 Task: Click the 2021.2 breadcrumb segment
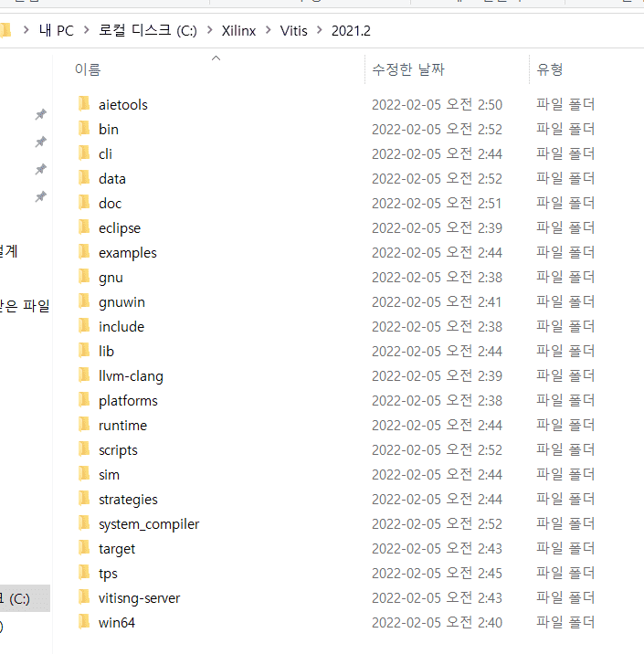click(351, 31)
